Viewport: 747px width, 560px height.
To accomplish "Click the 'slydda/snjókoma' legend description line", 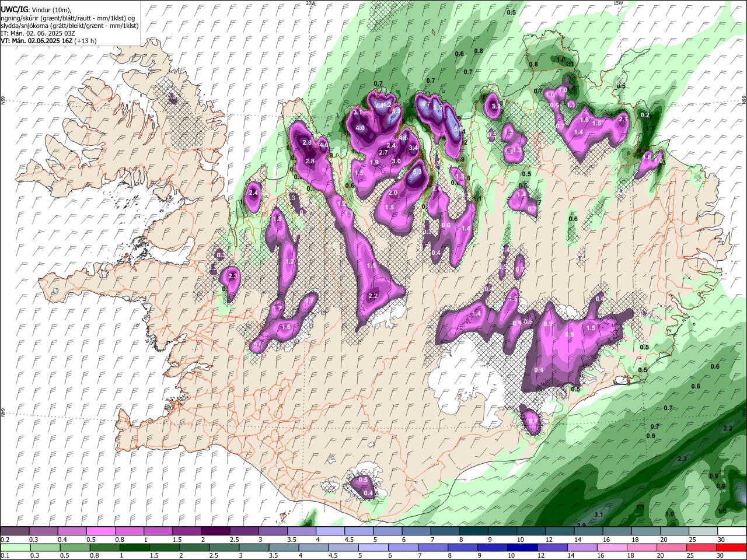I will [x=69, y=26].
